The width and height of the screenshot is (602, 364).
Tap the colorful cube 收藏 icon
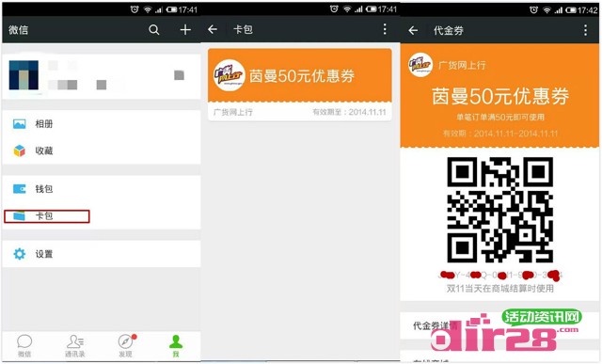19,150
